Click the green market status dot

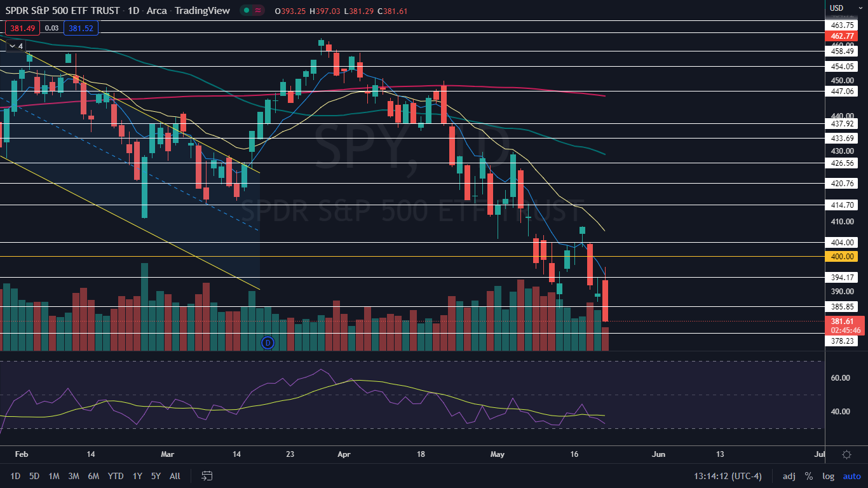(245, 11)
